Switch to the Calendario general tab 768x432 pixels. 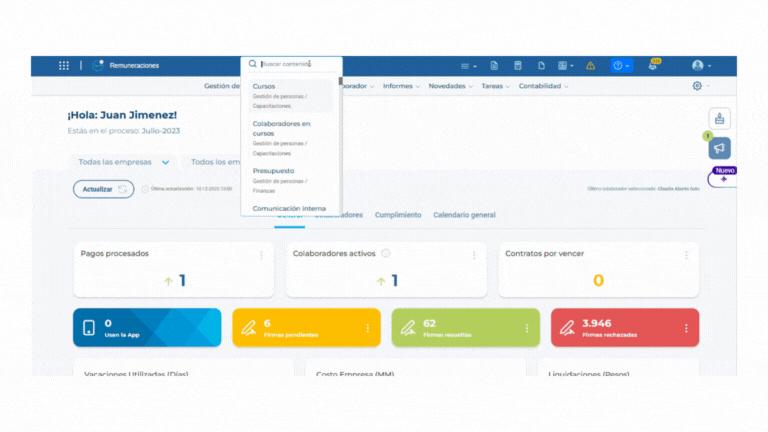(464, 215)
